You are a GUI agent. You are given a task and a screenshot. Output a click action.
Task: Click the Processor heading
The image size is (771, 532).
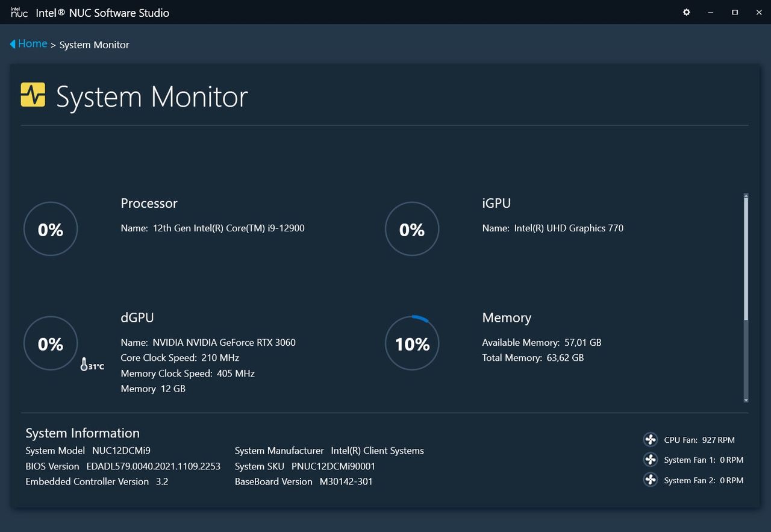tap(149, 203)
